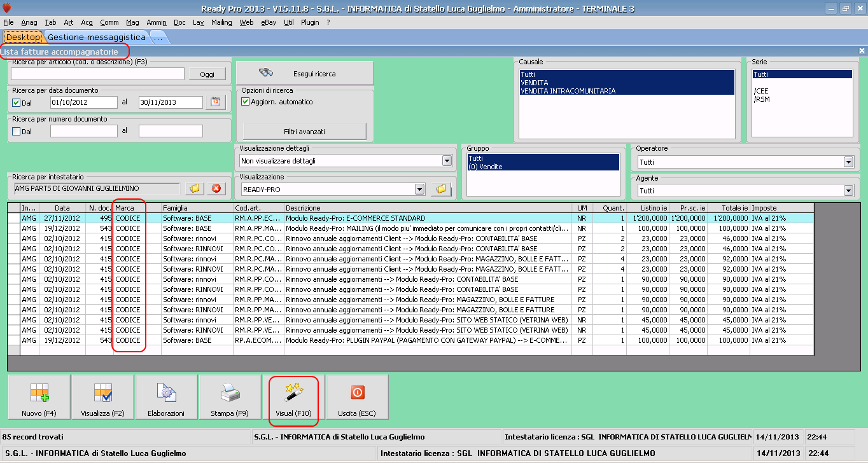Click the Quant. column header

610,208
